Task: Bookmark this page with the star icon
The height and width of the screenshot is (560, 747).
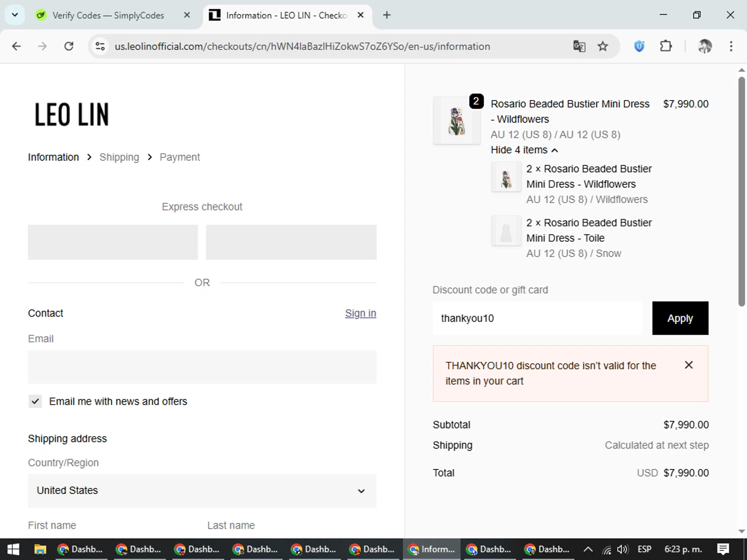Action: (603, 46)
